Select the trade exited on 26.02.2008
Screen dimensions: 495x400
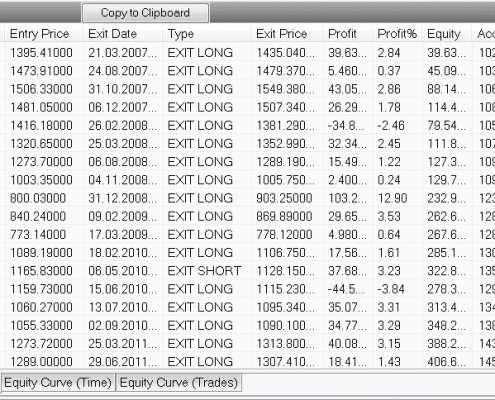[247, 125]
